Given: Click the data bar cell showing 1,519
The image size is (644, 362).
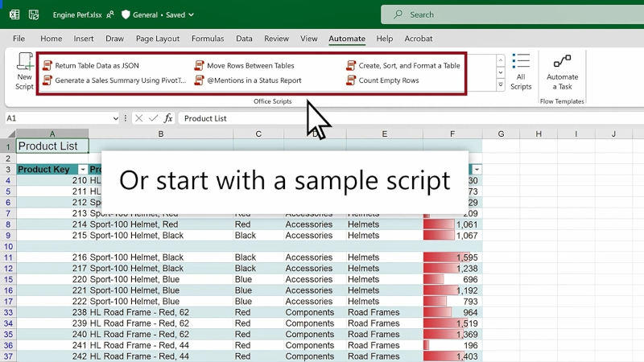Looking at the screenshot, I should pyautogui.click(x=452, y=323).
